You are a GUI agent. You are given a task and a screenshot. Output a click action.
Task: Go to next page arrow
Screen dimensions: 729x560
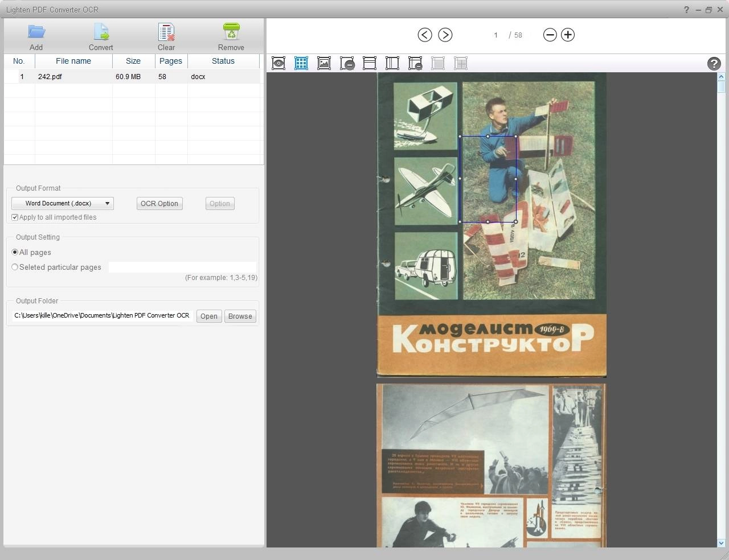click(x=445, y=35)
